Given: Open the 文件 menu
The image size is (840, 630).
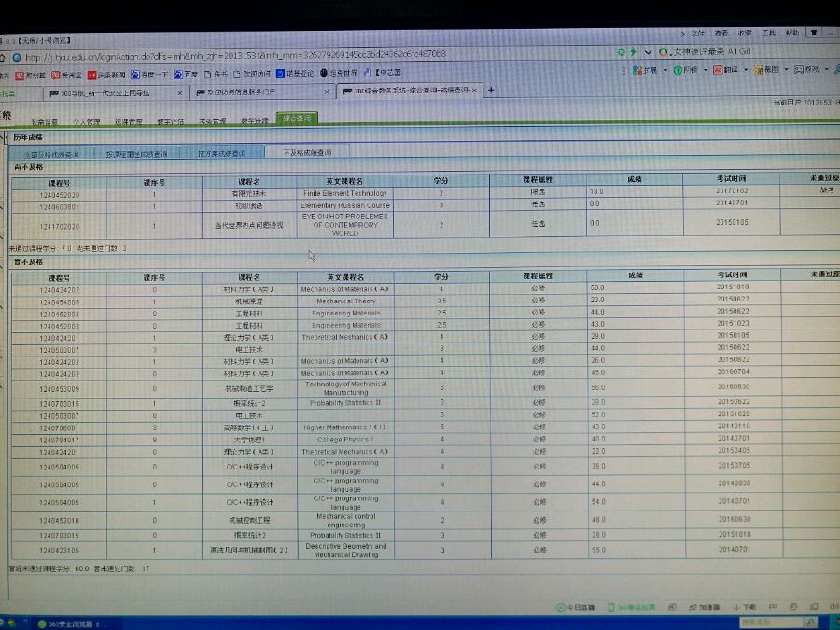Looking at the screenshot, I should [x=697, y=34].
